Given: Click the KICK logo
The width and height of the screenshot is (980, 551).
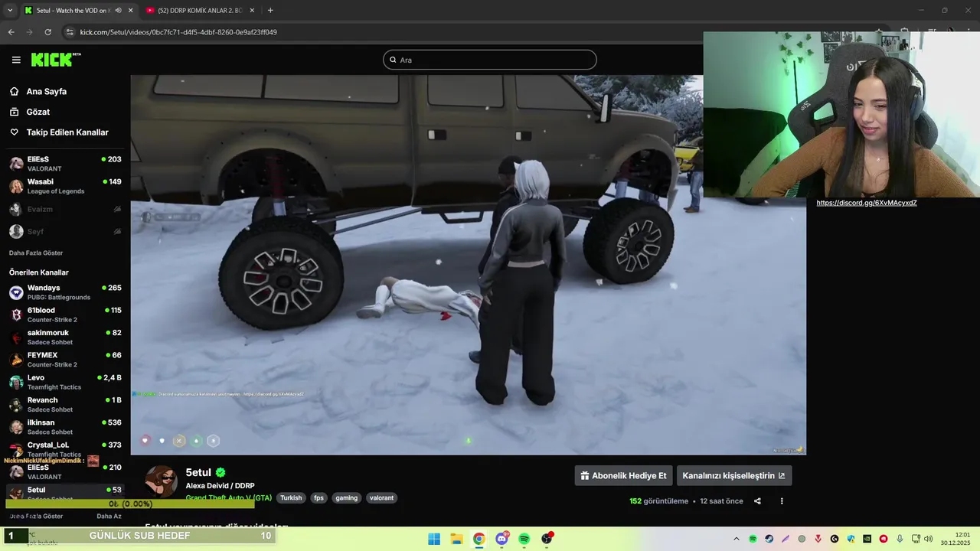Looking at the screenshot, I should [x=56, y=60].
